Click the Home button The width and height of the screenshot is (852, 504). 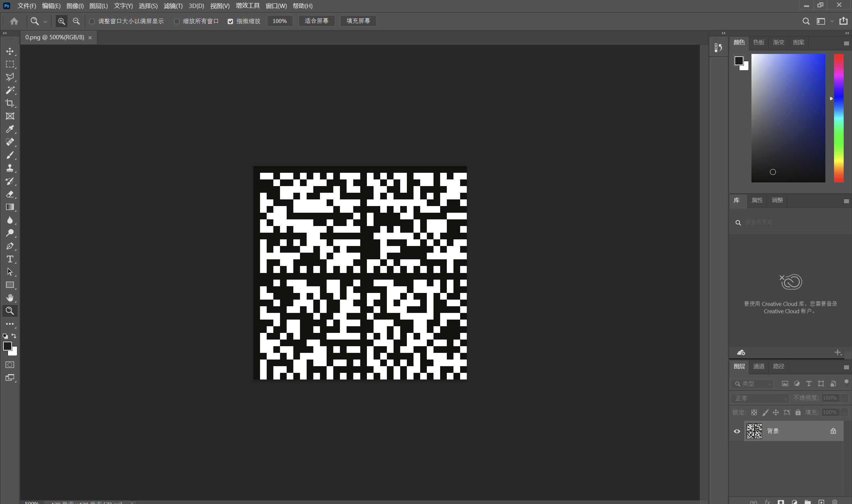coord(14,21)
